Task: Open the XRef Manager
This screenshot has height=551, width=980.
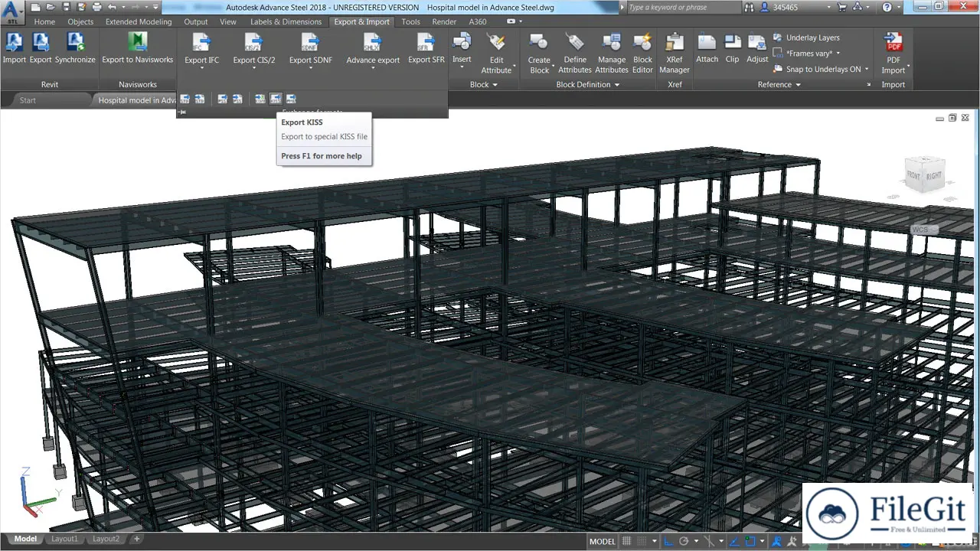Action: [675, 53]
